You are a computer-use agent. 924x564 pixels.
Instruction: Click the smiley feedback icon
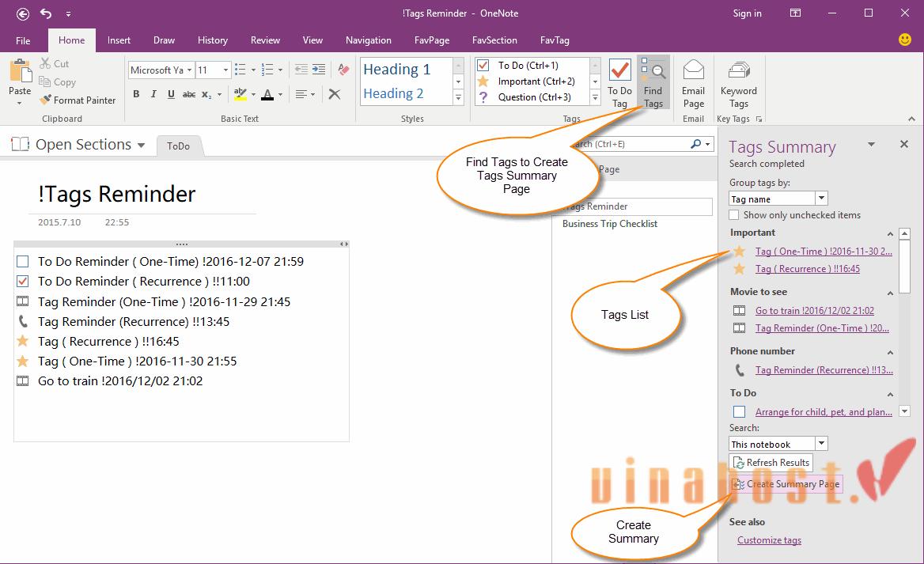(x=905, y=40)
